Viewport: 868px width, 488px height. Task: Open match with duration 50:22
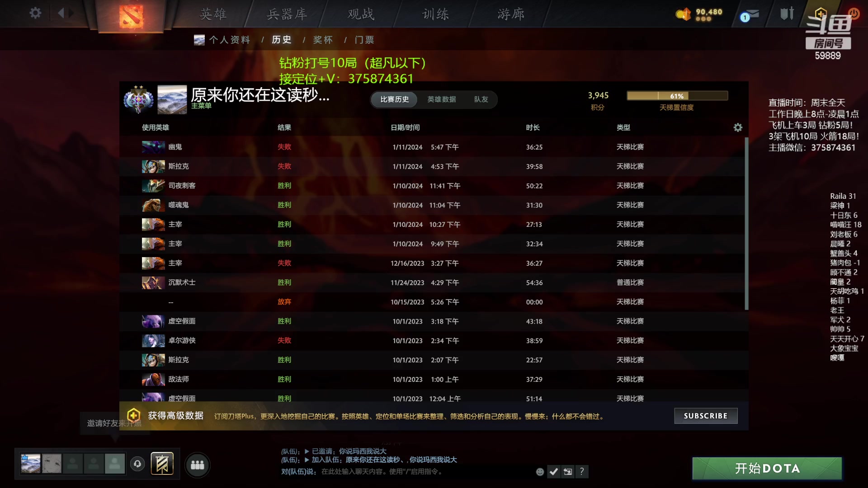pyautogui.click(x=432, y=186)
